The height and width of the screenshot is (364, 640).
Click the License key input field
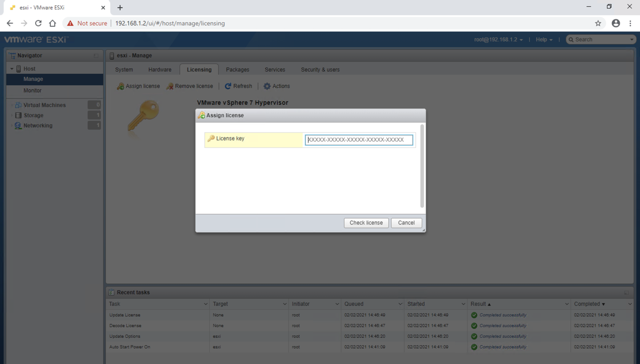[x=359, y=140]
